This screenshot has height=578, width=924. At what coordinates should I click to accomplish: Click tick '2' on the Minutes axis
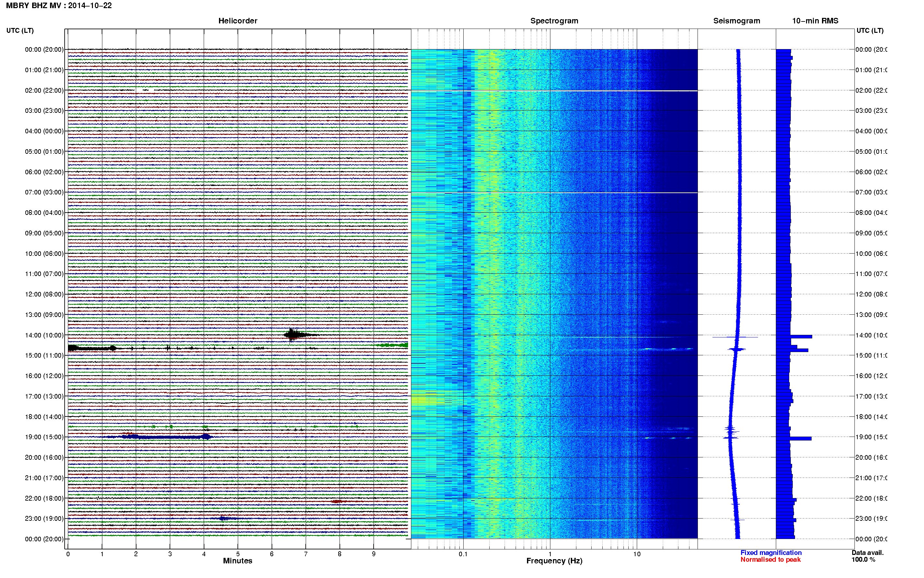(x=136, y=554)
